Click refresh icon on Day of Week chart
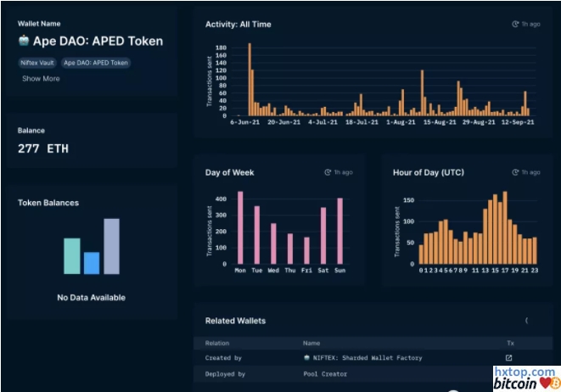561x392 pixels. tap(328, 172)
